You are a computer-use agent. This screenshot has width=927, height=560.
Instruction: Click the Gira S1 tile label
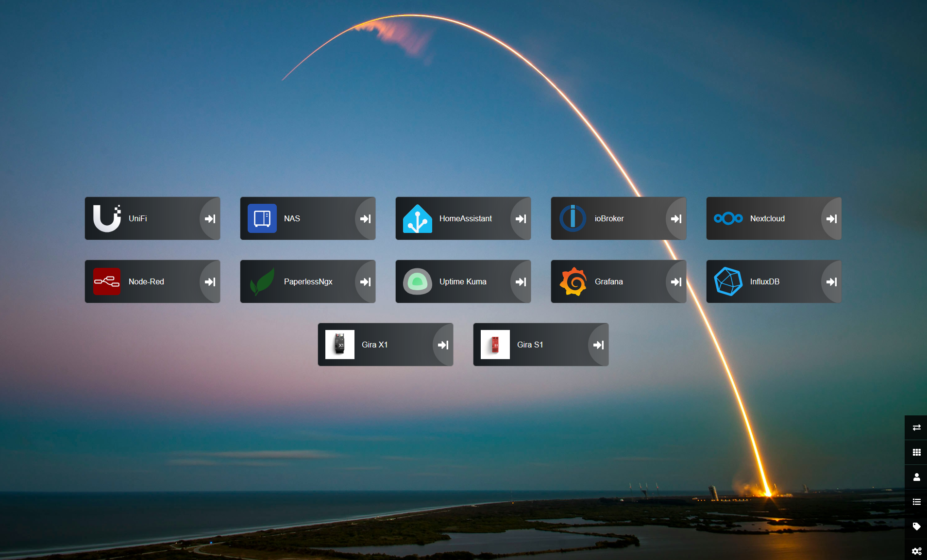click(x=530, y=345)
